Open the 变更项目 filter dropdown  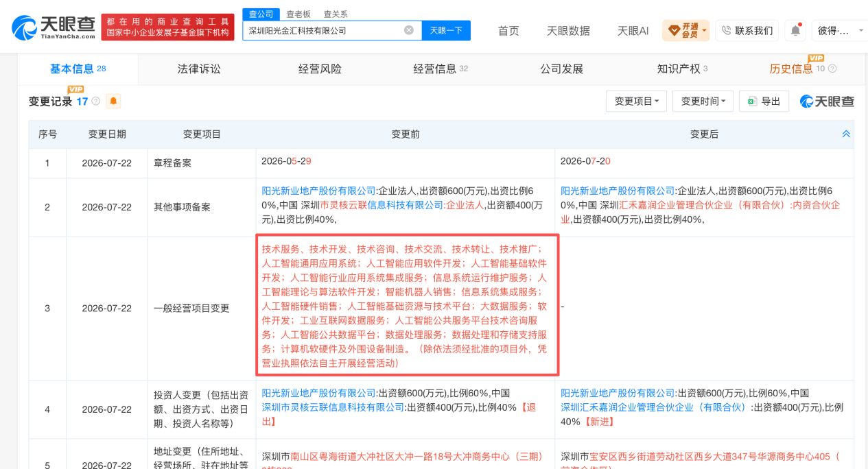tap(636, 101)
